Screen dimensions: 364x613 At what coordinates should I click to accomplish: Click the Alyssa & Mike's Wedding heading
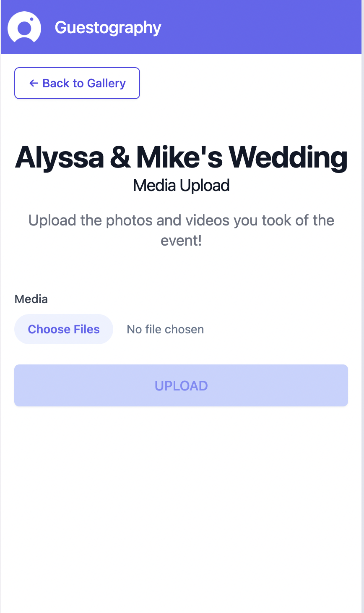click(x=181, y=157)
